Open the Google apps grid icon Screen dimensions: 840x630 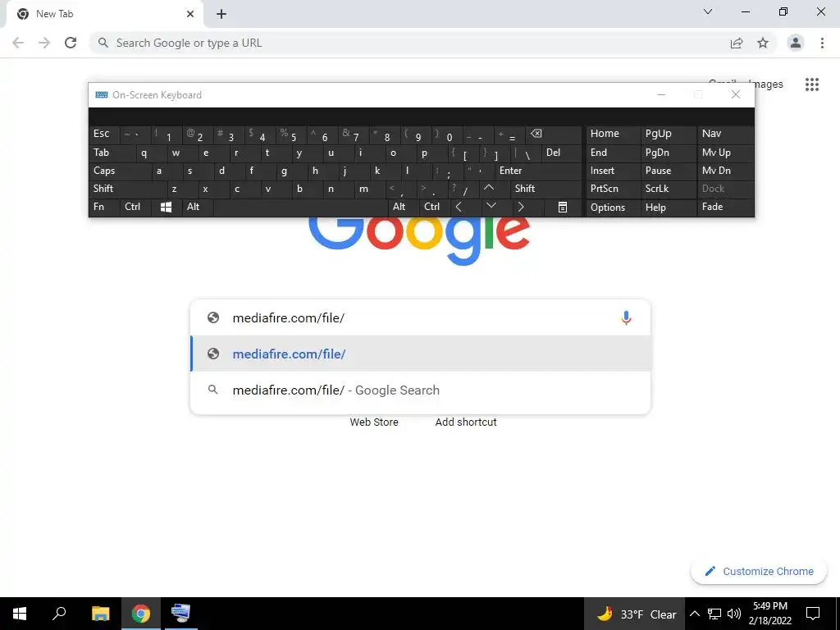pos(812,84)
